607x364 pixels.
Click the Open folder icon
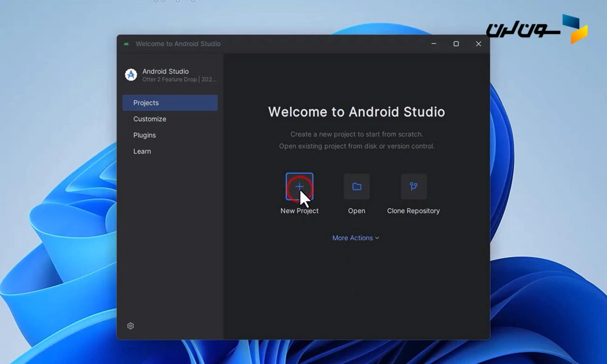[356, 187]
